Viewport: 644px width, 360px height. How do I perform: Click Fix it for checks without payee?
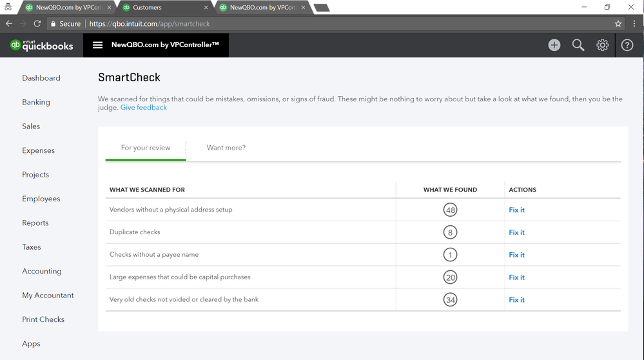pyautogui.click(x=516, y=255)
